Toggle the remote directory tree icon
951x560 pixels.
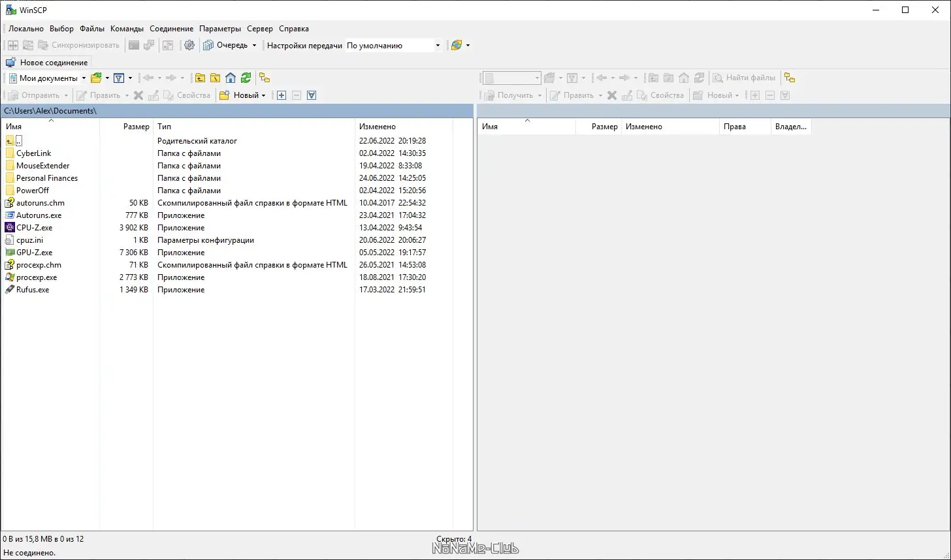pos(790,78)
